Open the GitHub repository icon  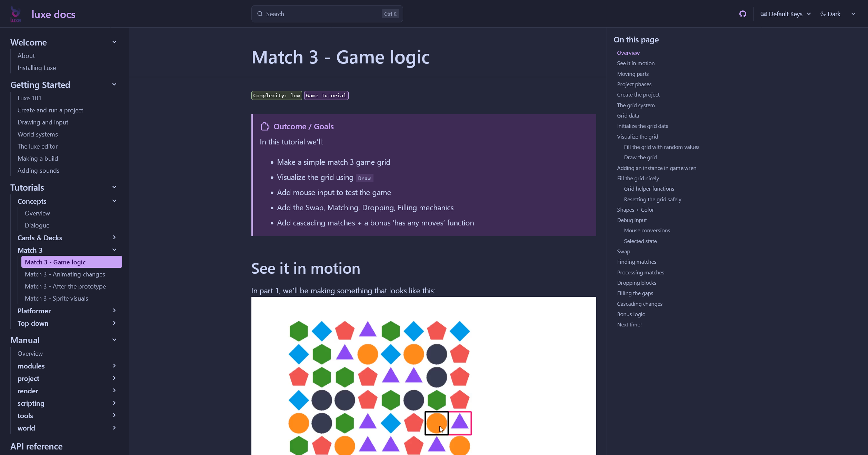[x=743, y=14]
